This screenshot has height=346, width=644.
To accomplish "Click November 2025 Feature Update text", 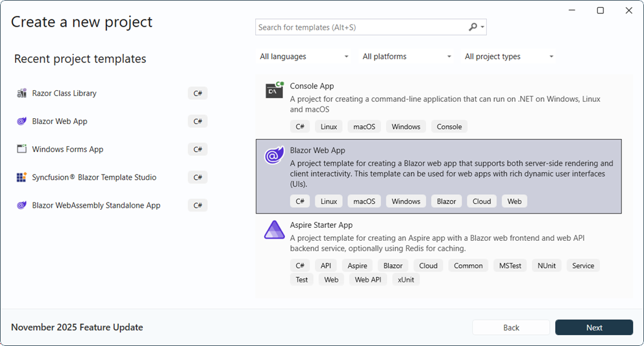I will click(x=77, y=327).
